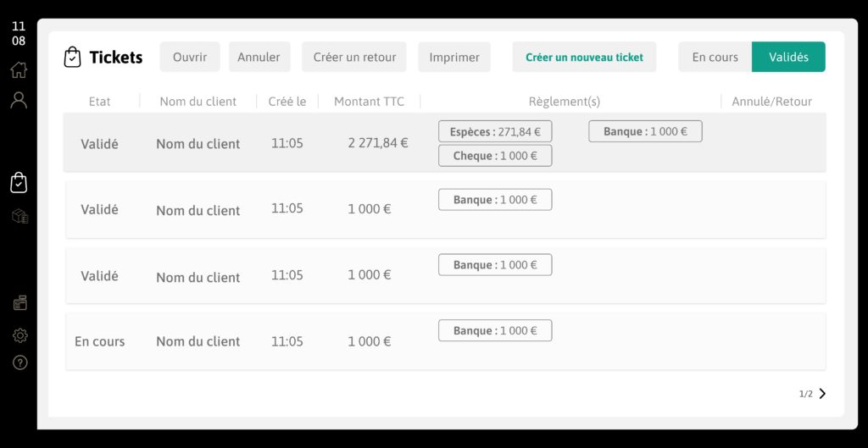Click the Imprimer button
The image size is (868, 448).
pyautogui.click(x=454, y=57)
